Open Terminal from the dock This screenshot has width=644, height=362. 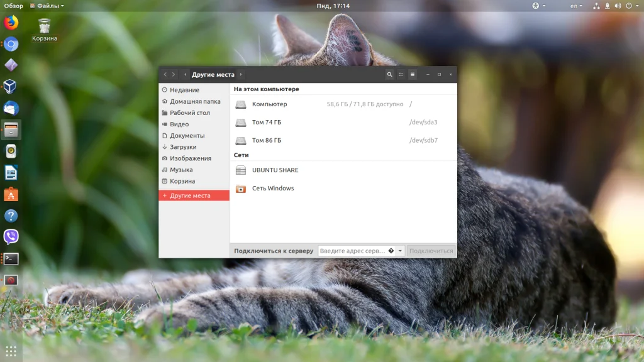pos(11,258)
